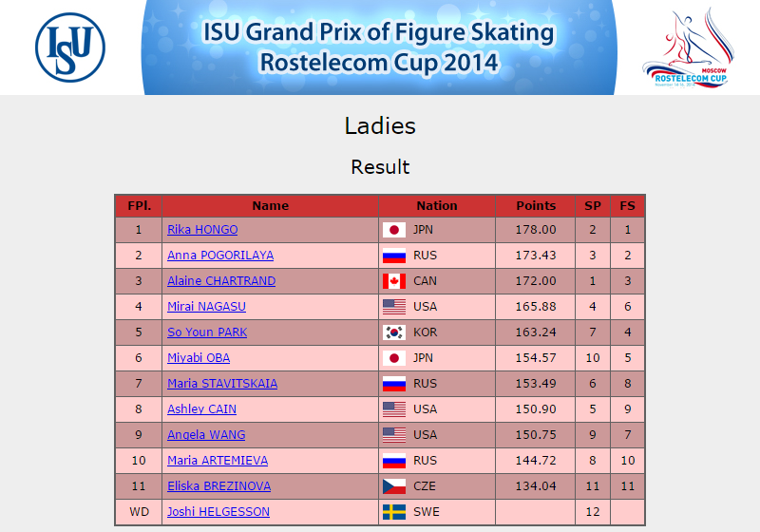Open the So Youn PARK link
The width and height of the screenshot is (760, 532).
[x=207, y=332]
